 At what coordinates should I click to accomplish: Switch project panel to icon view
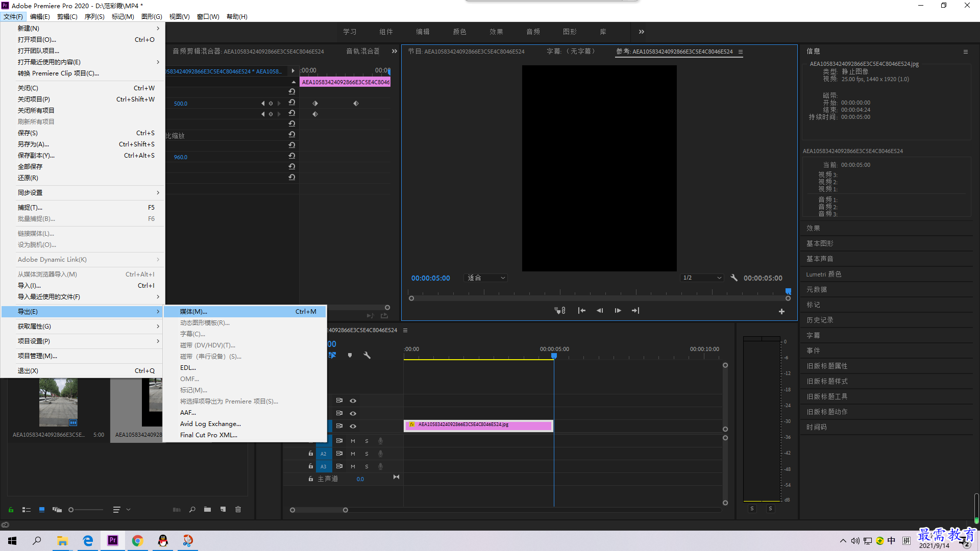point(42,509)
